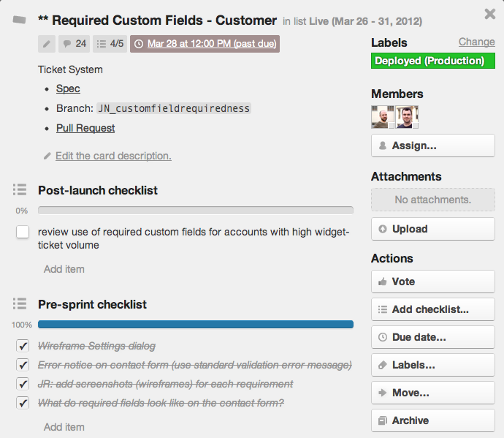Click the pencil edit icon under the title
Image resolution: width=504 pixels, height=438 pixels.
tap(47, 44)
